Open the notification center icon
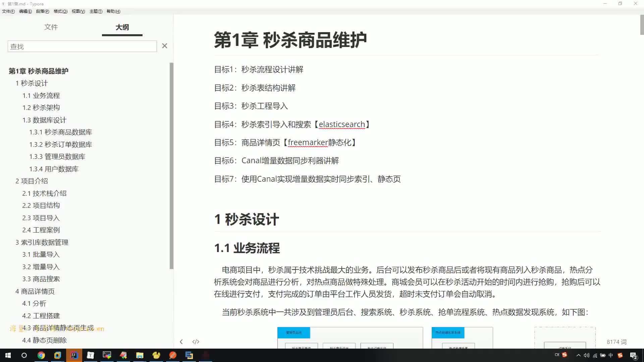Screen dimensions: 644x362 (x=634, y=356)
